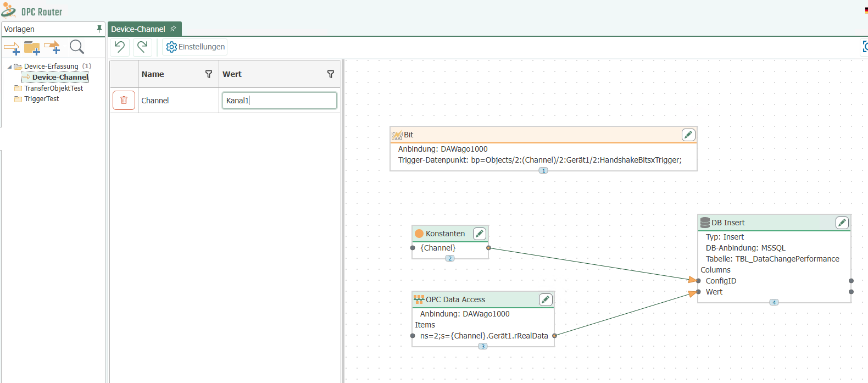Edit the DB Insert block
868x383 pixels.
pos(842,223)
